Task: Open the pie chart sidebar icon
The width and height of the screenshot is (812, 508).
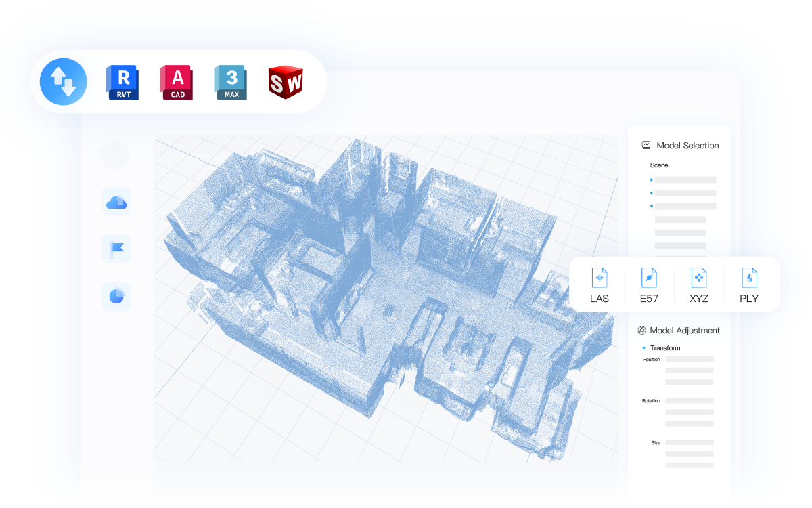Action: [x=116, y=297]
